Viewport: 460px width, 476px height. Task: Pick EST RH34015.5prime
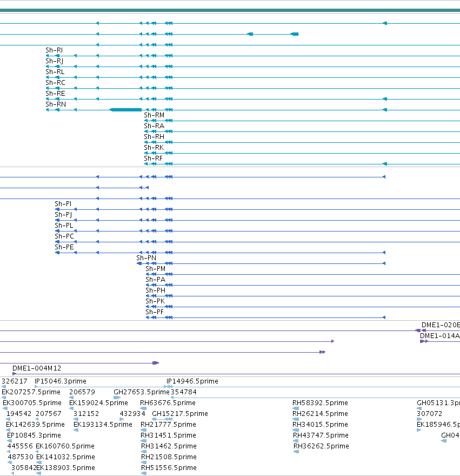point(320,425)
